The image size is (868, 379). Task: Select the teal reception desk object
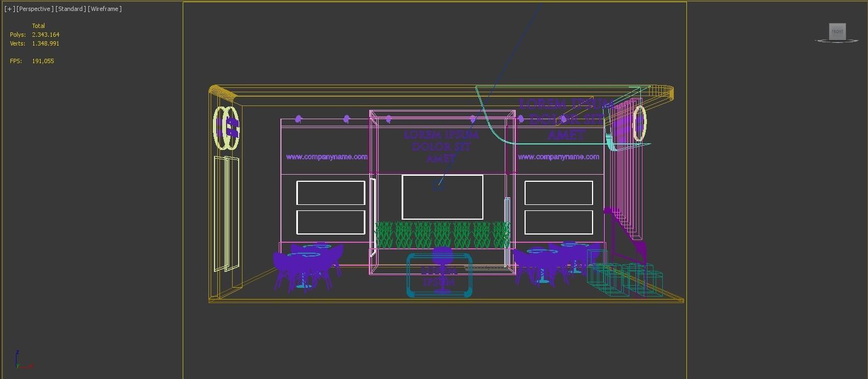[x=439, y=275]
